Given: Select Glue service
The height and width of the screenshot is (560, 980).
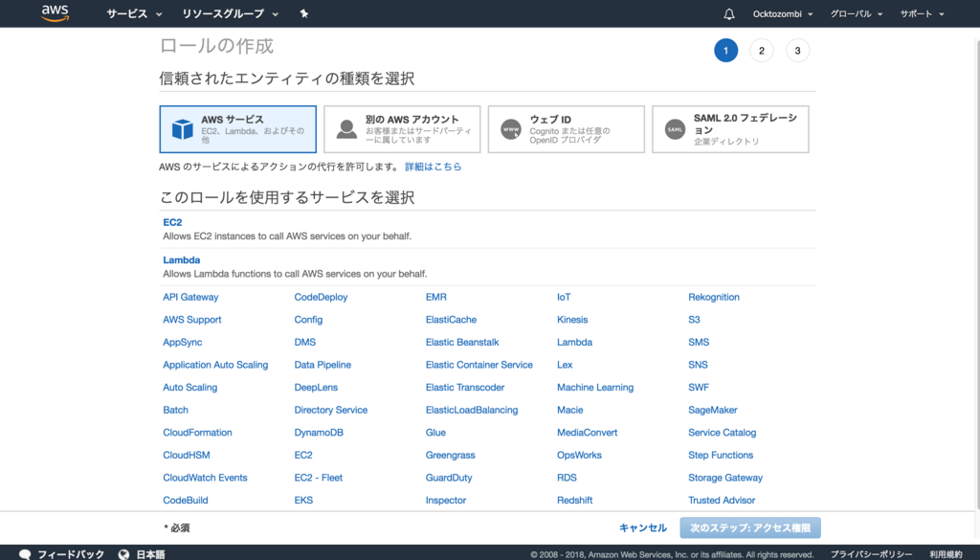Looking at the screenshot, I should [435, 433].
